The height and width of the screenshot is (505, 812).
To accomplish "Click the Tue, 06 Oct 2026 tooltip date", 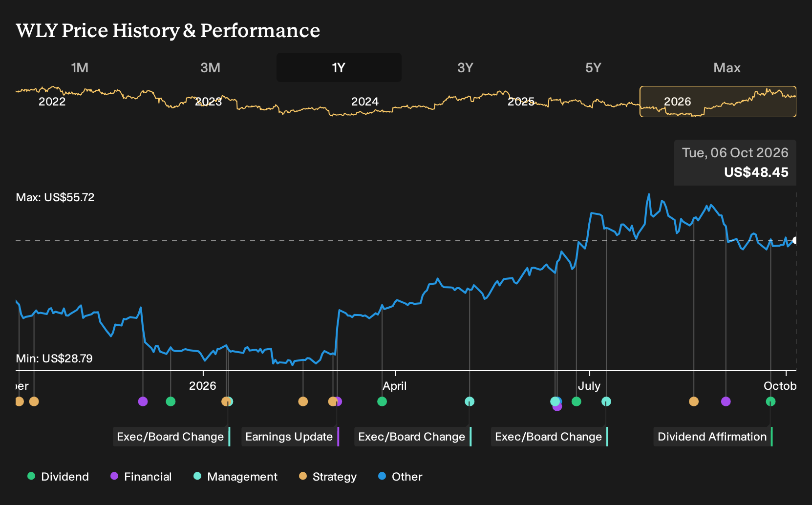I will (x=735, y=153).
